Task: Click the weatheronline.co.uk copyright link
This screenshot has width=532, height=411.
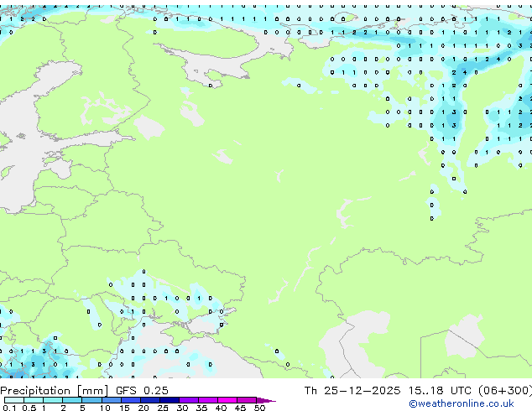Action: [462, 403]
